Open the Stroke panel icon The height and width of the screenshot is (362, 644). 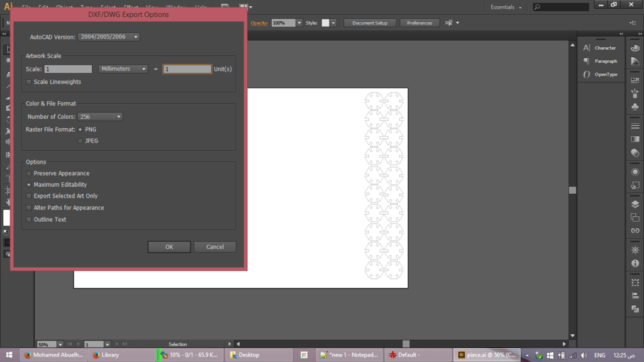click(x=635, y=126)
